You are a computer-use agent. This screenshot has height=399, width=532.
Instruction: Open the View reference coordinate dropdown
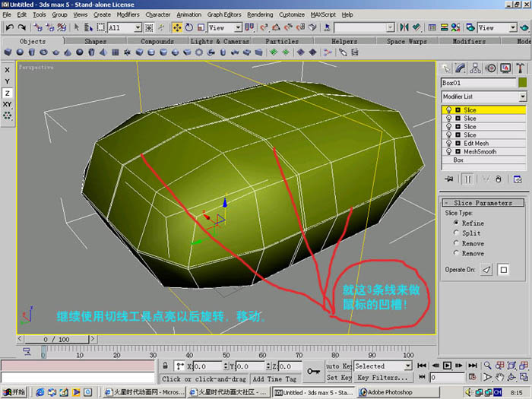click(239, 27)
